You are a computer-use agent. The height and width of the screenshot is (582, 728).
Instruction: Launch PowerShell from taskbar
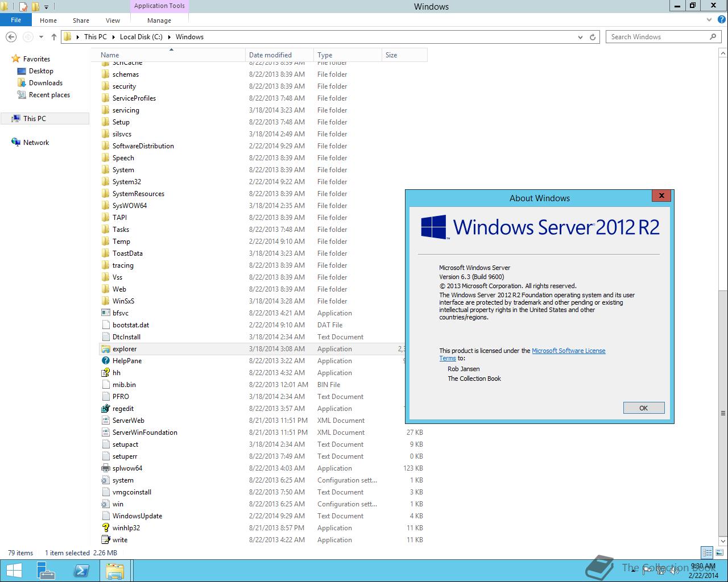(x=81, y=571)
